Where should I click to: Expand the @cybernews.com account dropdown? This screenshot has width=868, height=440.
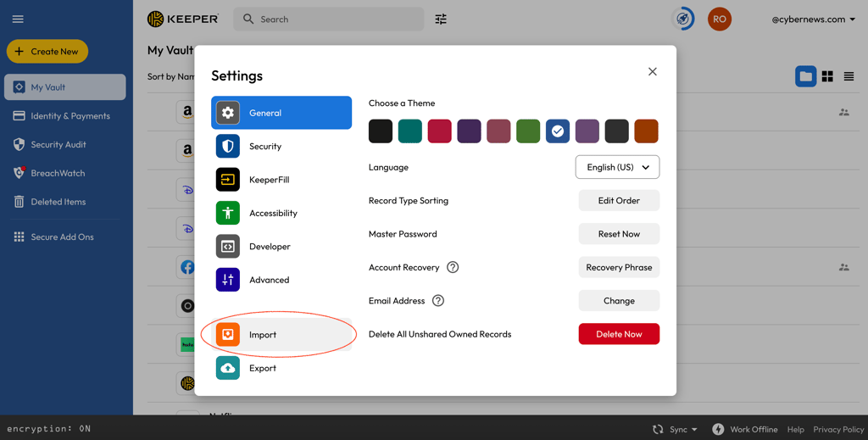click(813, 19)
